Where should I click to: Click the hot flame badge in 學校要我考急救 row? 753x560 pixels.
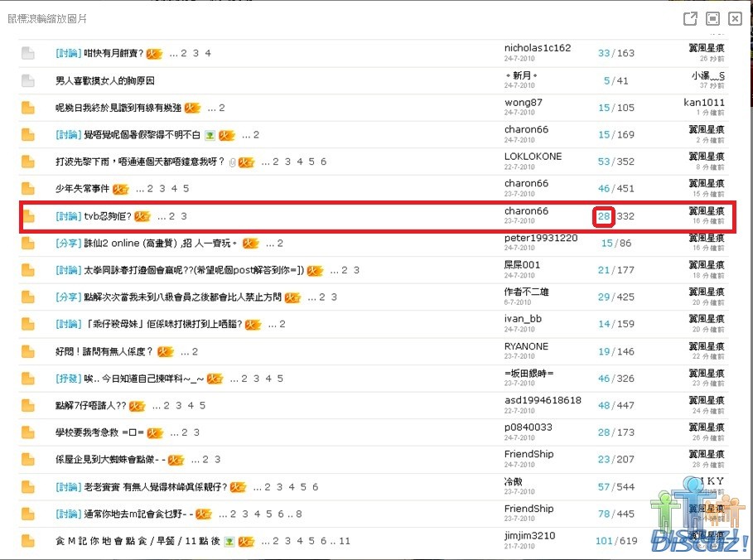pyautogui.click(x=155, y=432)
